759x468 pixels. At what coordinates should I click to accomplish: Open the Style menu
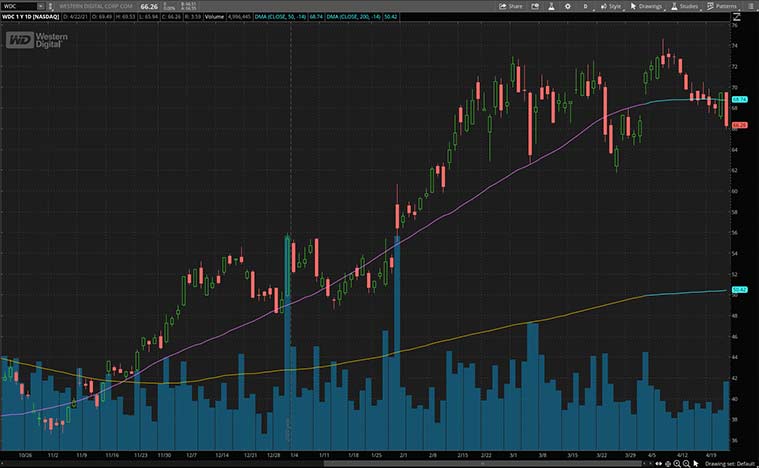pyautogui.click(x=611, y=6)
